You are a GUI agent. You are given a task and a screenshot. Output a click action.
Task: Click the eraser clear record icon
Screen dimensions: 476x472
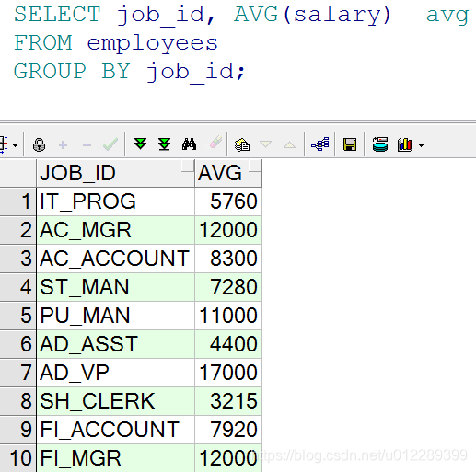point(215,142)
